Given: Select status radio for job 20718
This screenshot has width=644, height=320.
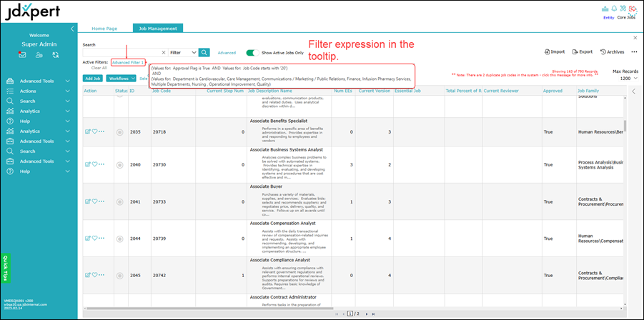Looking at the screenshot, I should (119, 132).
